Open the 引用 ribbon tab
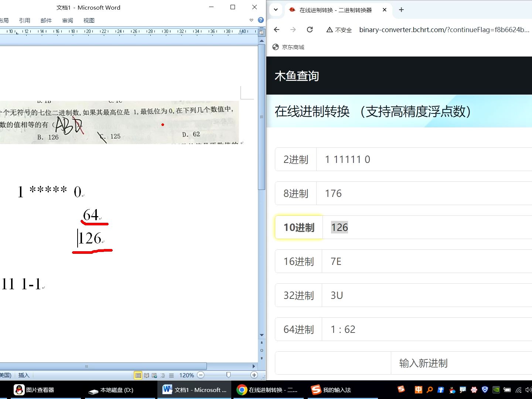 [x=25, y=20]
